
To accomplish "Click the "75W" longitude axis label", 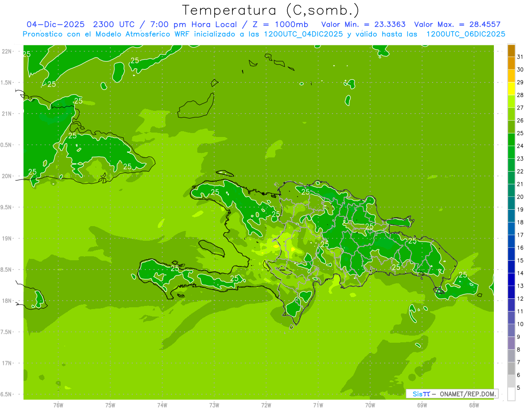I will [110, 405].
